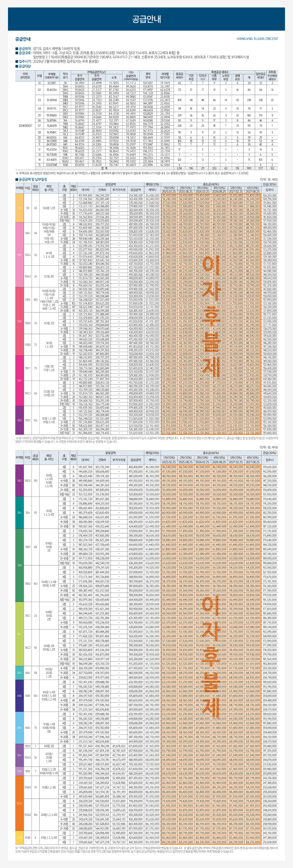Click supply price 568,800,000 for 76A
The height and width of the screenshot is (868, 293).
(136, 499)
